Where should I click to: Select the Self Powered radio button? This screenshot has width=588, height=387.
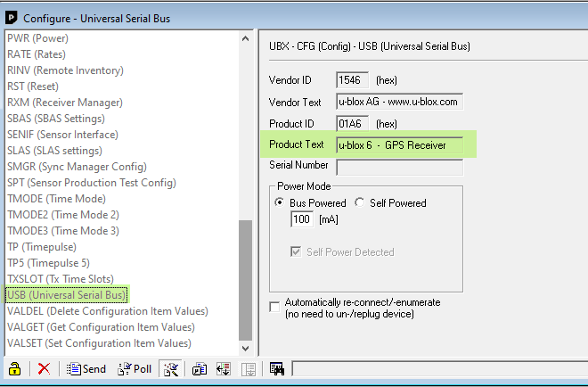pos(359,202)
